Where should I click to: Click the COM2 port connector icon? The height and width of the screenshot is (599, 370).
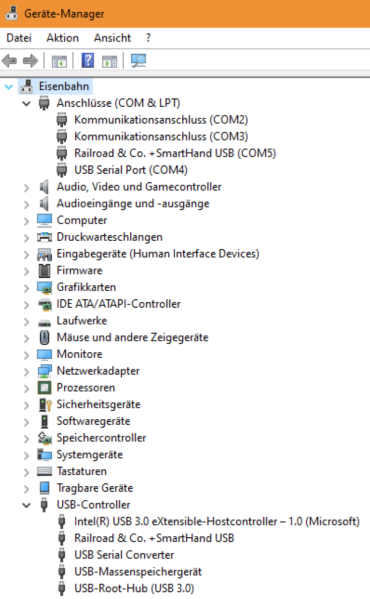click(x=62, y=120)
